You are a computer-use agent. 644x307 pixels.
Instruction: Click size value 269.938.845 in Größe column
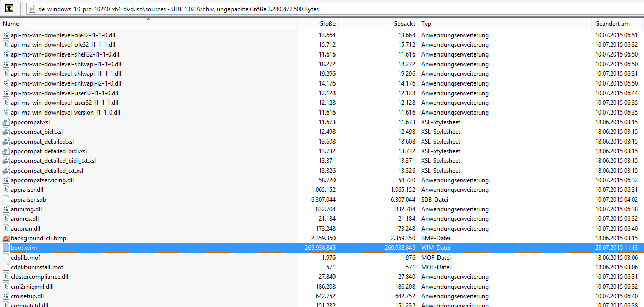click(320, 248)
